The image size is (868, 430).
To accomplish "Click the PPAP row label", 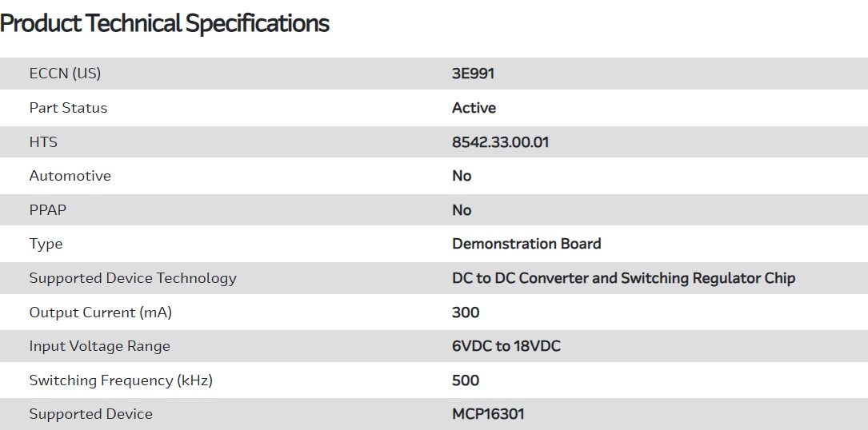I will (x=48, y=210).
